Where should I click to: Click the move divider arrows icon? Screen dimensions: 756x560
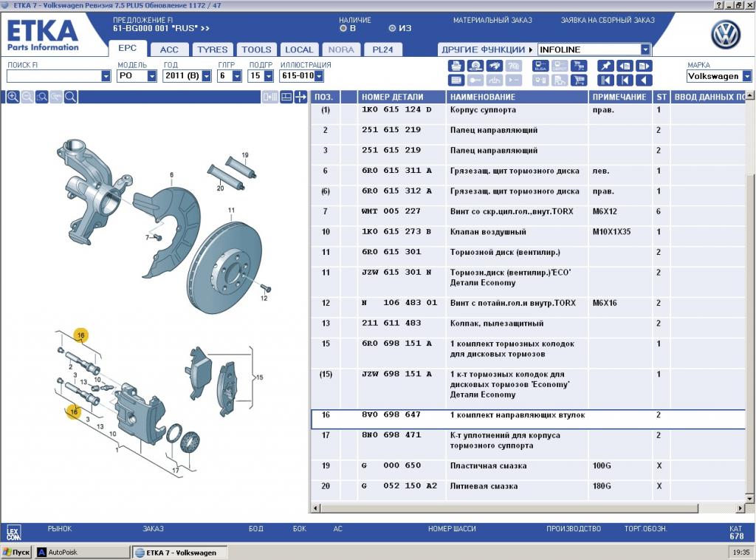(x=300, y=97)
